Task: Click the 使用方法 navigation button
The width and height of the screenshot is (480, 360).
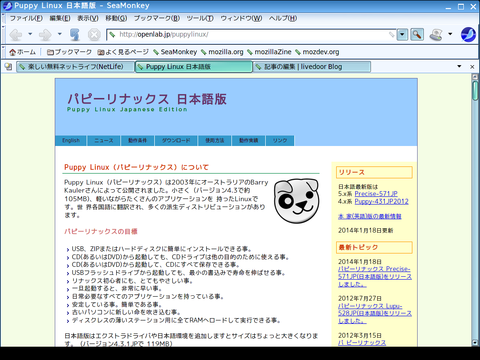Action: pyautogui.click(x=215, y=141)
